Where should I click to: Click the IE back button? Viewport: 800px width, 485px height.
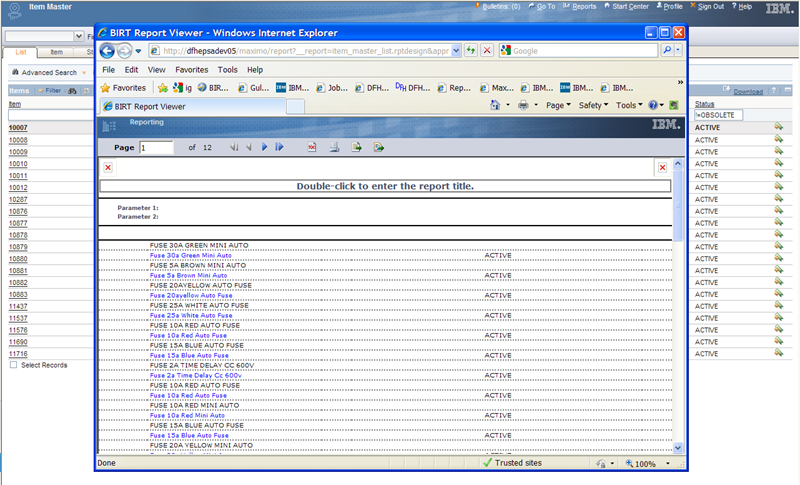pyautogui.click(x=107, y=51)
